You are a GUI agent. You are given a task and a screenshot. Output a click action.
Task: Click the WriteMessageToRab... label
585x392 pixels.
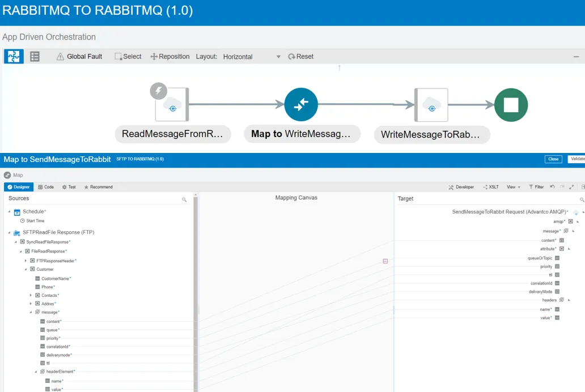[x=431, y=135]
